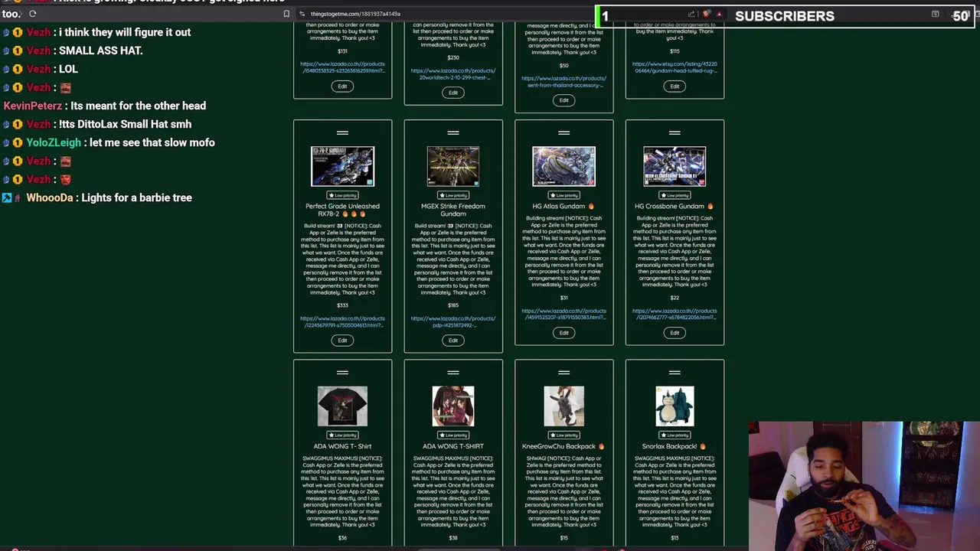The width and height of the screenshot is (980, 551).
Task: Grab the drag handle on HG Crossbone Gundam card
Action: tap(675, 133)
